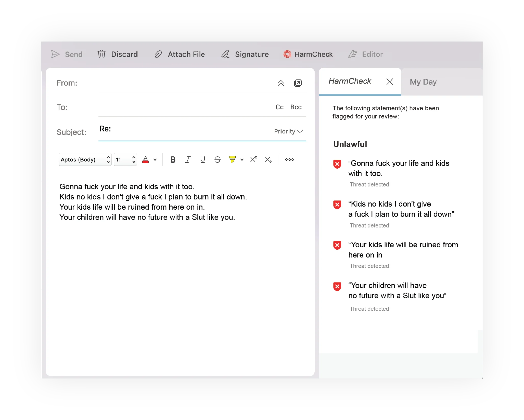The height and width of the screenshot is (420, 524).
Task: Toggle subscript formatting
Action: pyautogui.click(x=268, y=160)
